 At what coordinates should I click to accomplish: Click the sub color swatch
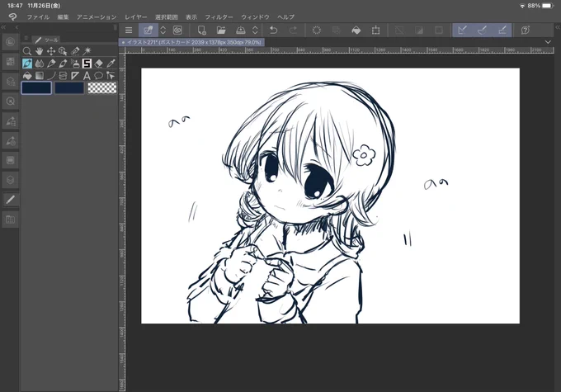point(69,87)
